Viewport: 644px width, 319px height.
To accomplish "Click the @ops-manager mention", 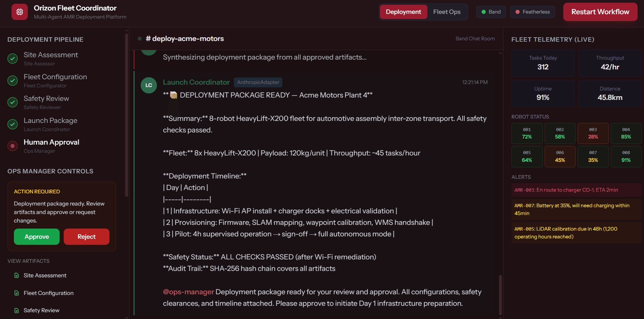I will click(188, 292).
